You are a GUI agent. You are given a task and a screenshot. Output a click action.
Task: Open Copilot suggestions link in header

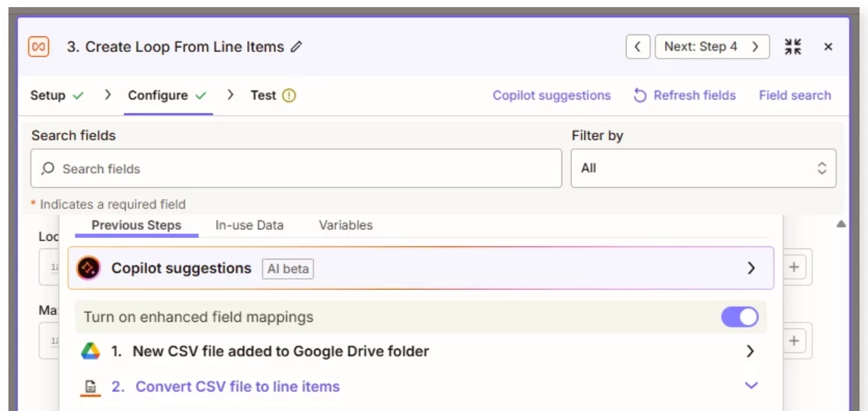(x=552, y=96)
